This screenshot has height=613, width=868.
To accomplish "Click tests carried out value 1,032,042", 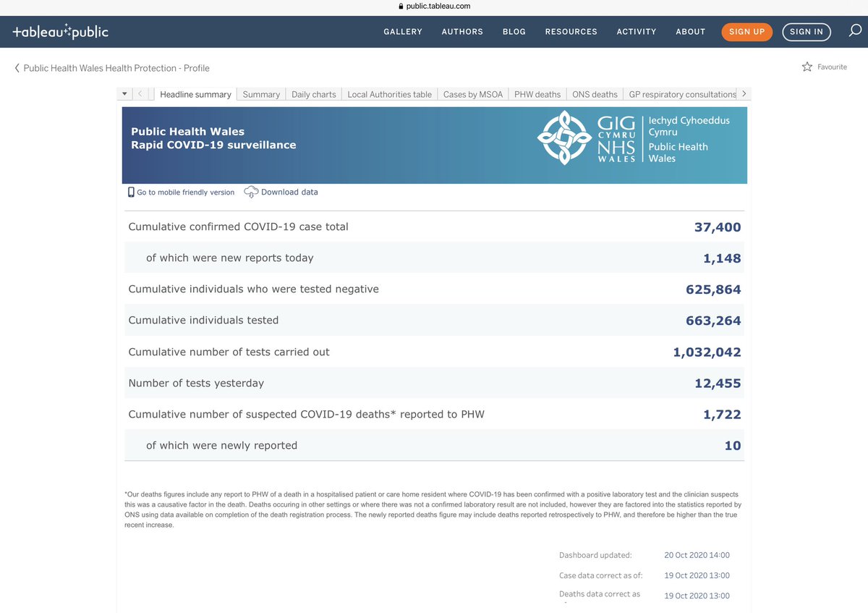I will [x=707, y=352].
